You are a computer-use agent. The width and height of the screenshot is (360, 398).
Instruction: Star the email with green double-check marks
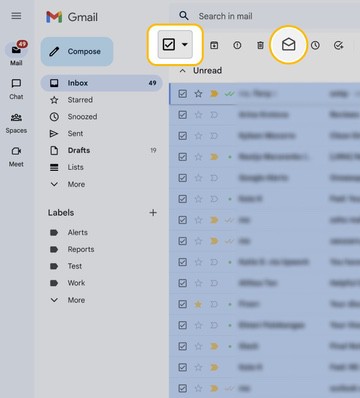(x=198, y=94)
